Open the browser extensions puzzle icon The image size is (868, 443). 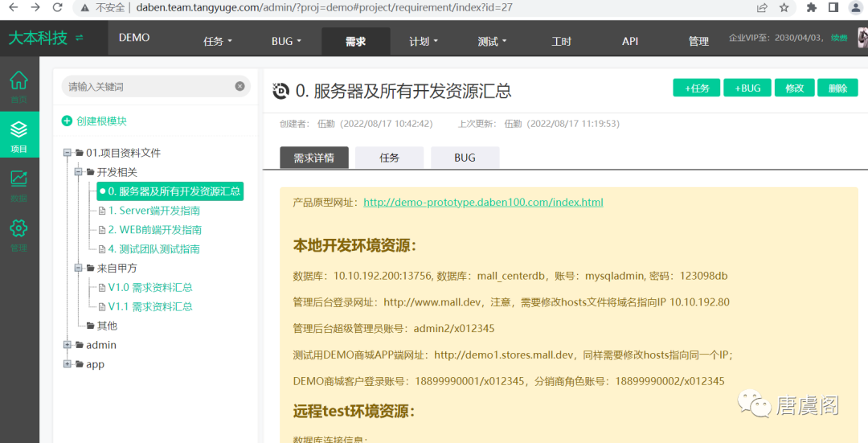click(812, 7)
